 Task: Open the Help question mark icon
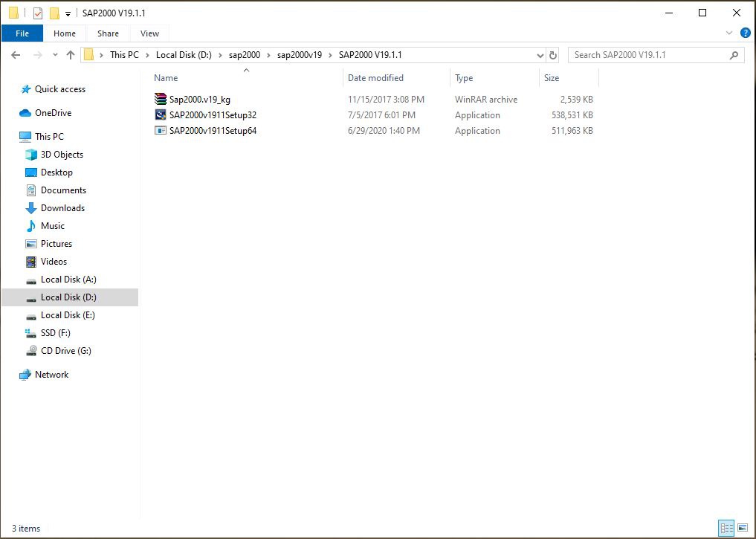tap(746, 33)
